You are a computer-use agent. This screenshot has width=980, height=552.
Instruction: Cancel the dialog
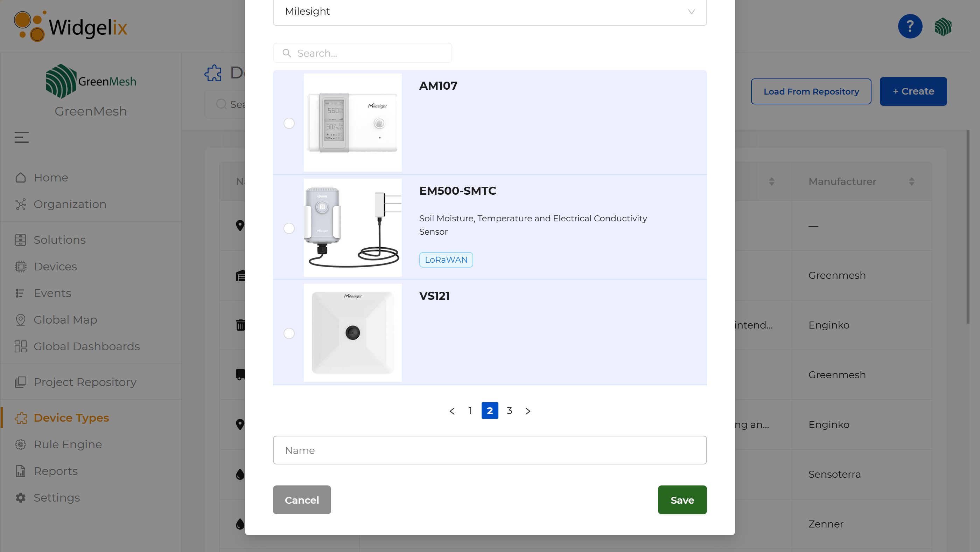tap(302, 500)
